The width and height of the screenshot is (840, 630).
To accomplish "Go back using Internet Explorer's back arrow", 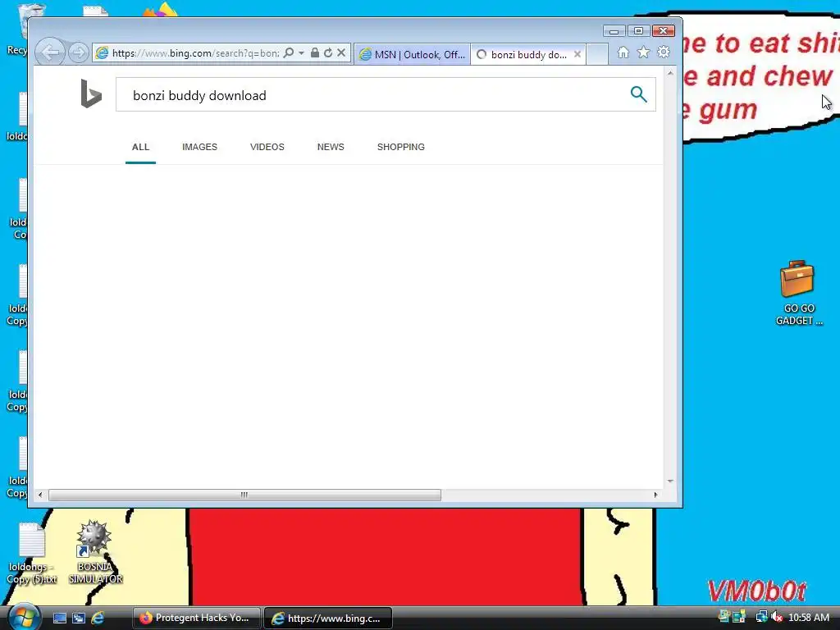I will [50, 52].
